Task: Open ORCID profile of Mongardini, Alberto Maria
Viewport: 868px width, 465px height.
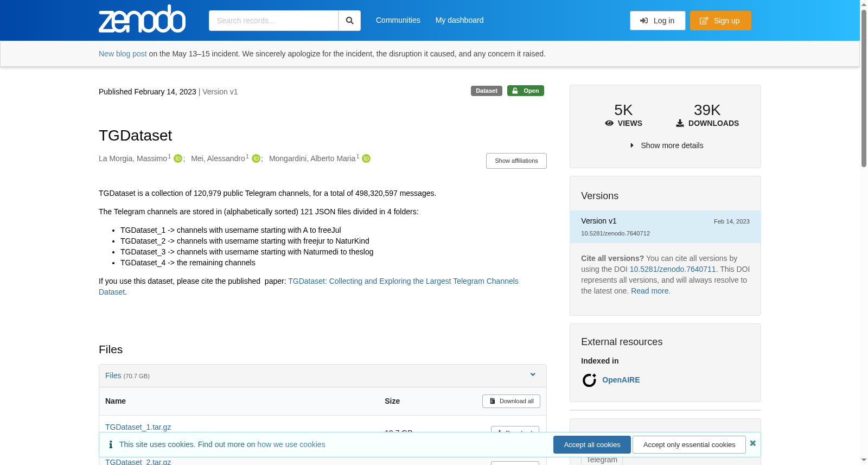Action: 366,158
